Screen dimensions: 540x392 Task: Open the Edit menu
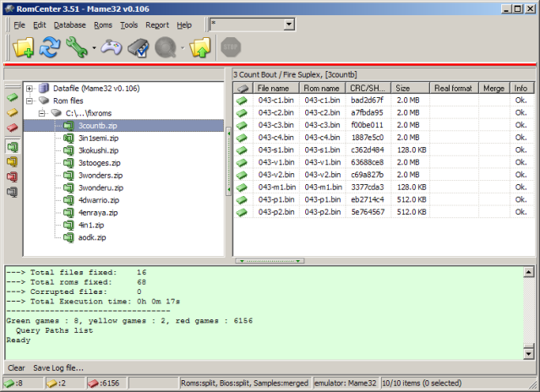point(39,25)
